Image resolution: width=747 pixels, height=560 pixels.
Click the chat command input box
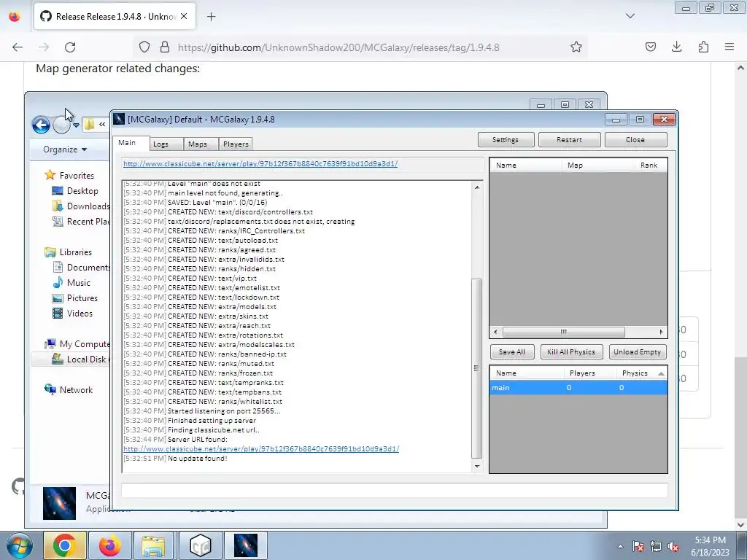coord(395,490)
